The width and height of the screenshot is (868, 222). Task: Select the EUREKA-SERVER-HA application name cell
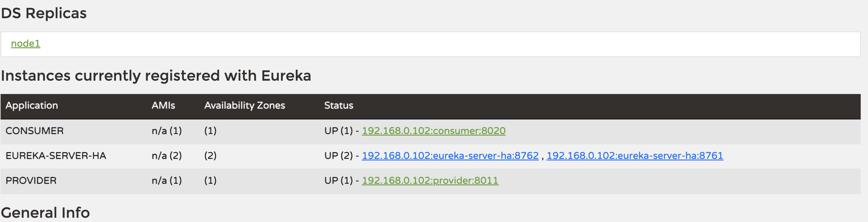coord(56,156)
